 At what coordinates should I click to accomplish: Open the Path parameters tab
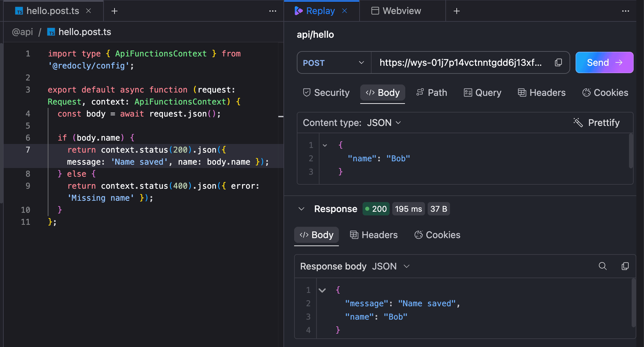pos(432,93)
